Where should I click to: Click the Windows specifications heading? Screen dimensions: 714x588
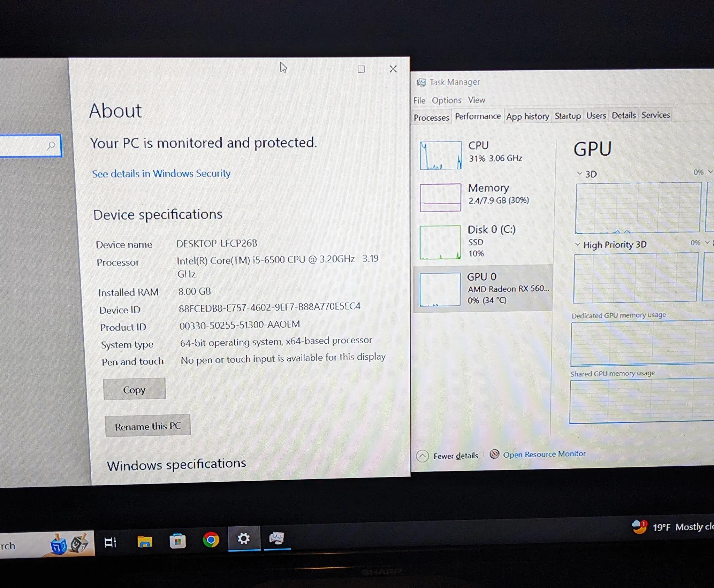[x=176, y=464]
